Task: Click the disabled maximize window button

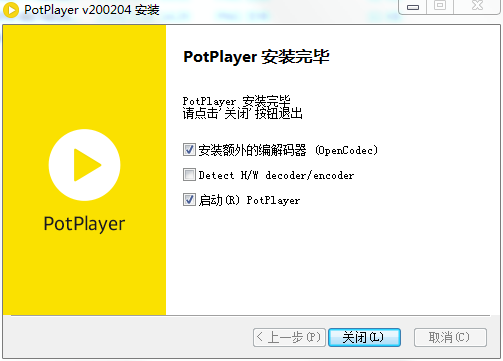Action: [440, 6]
